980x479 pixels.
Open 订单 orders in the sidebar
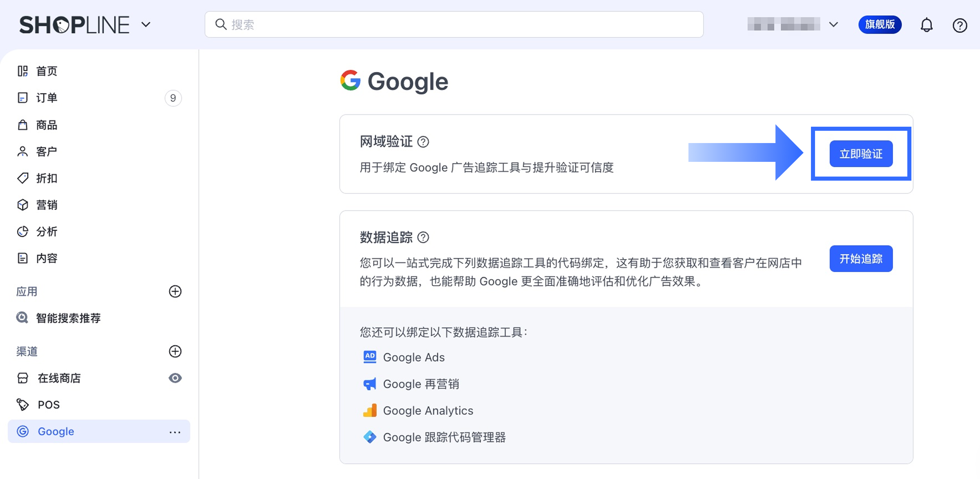tap(47, 98)
